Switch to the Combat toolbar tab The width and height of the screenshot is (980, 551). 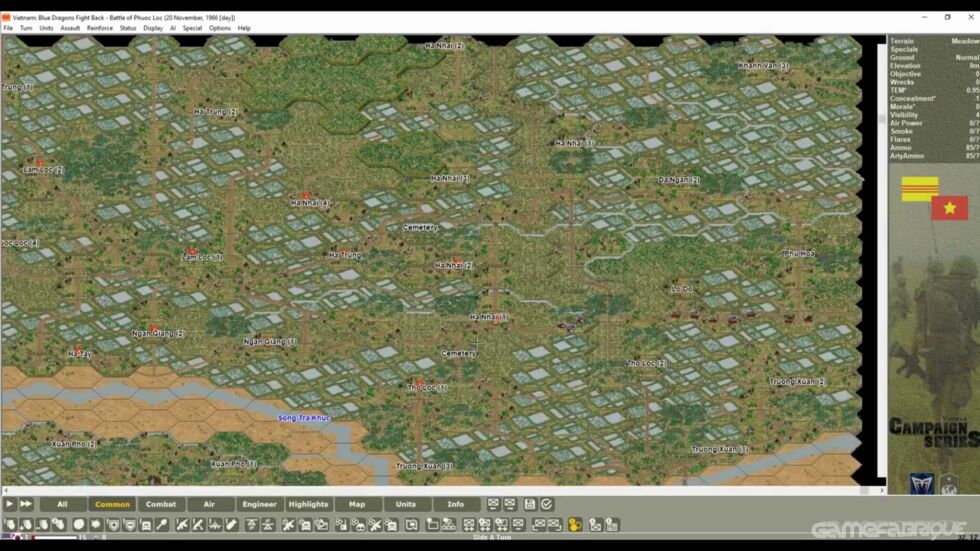(x=161, y=504)
